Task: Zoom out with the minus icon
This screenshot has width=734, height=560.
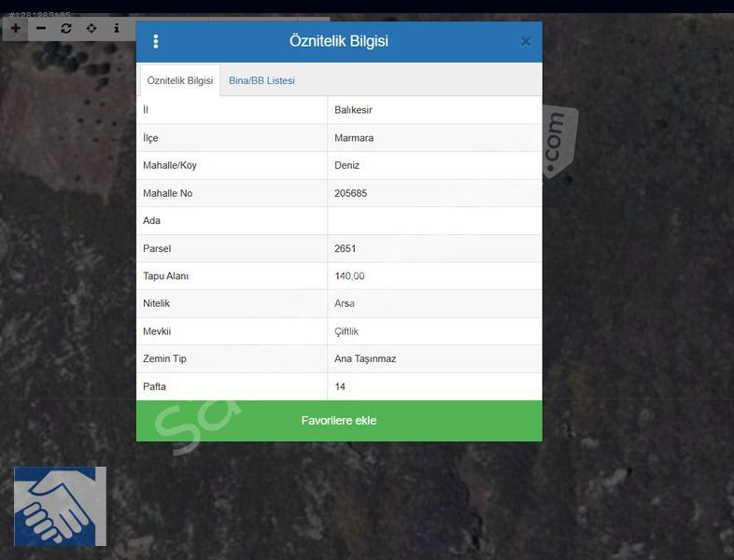Action: click(41, 28)
